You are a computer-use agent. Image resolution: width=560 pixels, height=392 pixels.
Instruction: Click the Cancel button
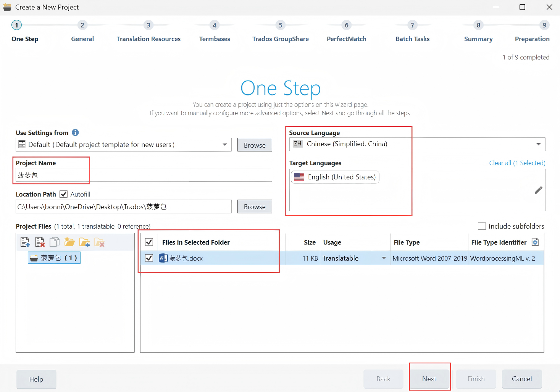coord(522,379)
